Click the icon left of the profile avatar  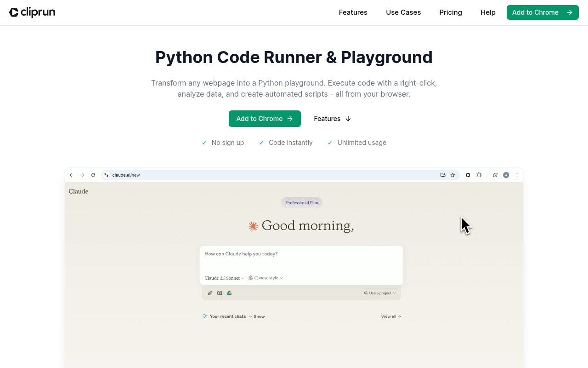495,175
